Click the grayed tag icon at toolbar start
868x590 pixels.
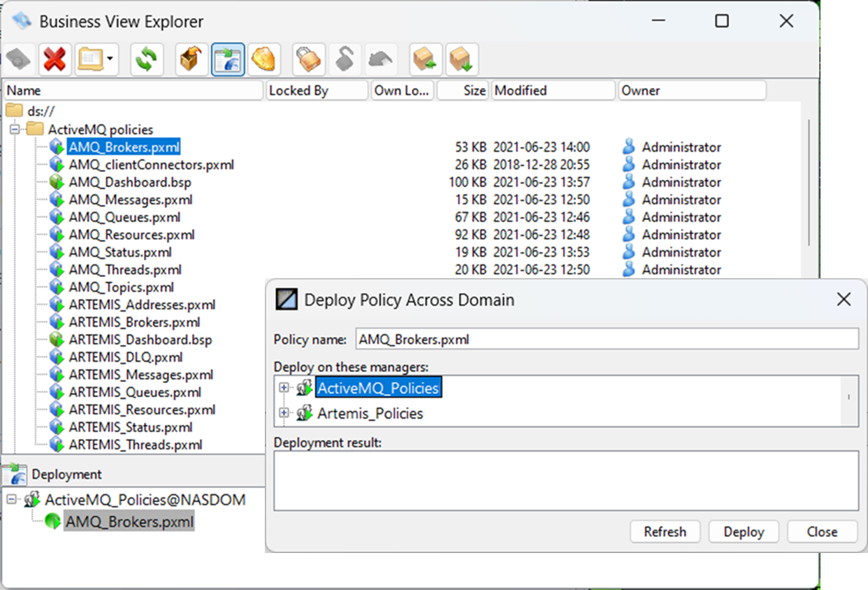[20, 59]
